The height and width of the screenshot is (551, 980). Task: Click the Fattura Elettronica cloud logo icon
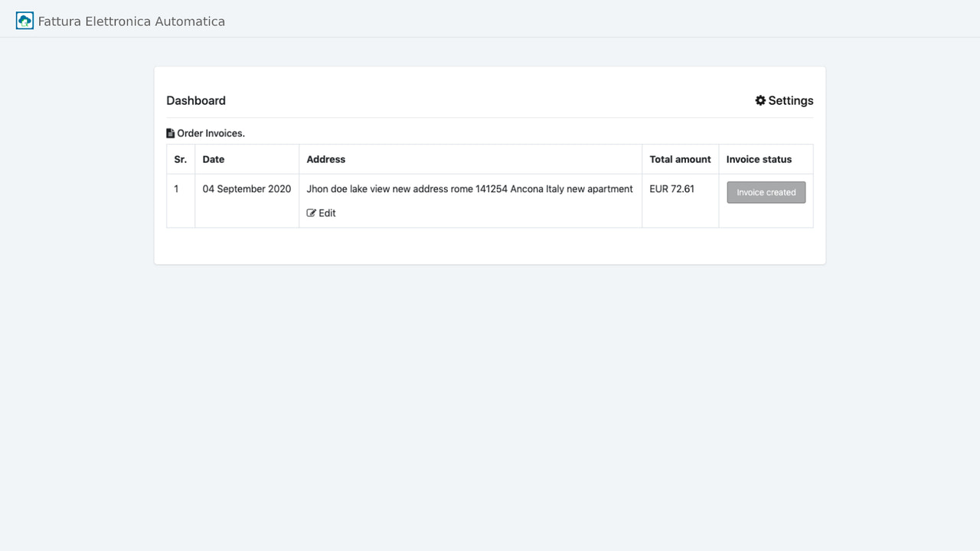coord(24,21)
